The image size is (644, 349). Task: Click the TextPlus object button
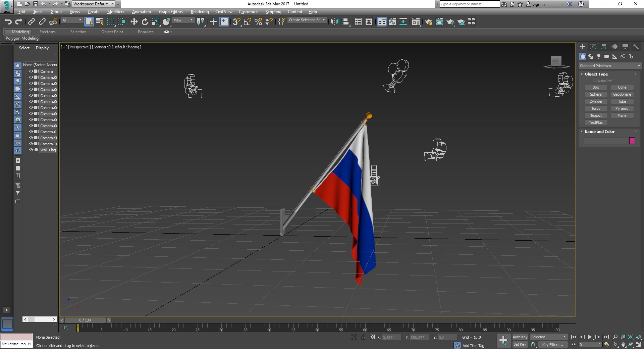596,122
